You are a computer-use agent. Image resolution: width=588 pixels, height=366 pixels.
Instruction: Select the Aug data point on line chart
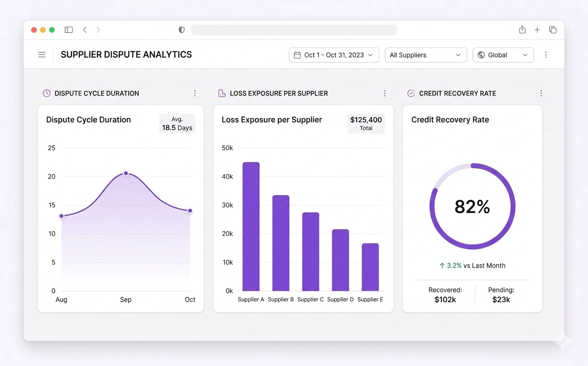click(x=61, y=216)
